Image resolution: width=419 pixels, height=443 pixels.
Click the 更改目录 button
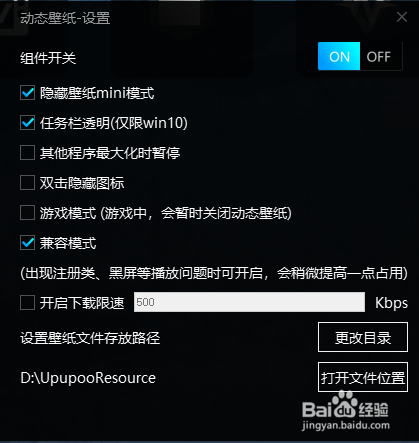363,337
